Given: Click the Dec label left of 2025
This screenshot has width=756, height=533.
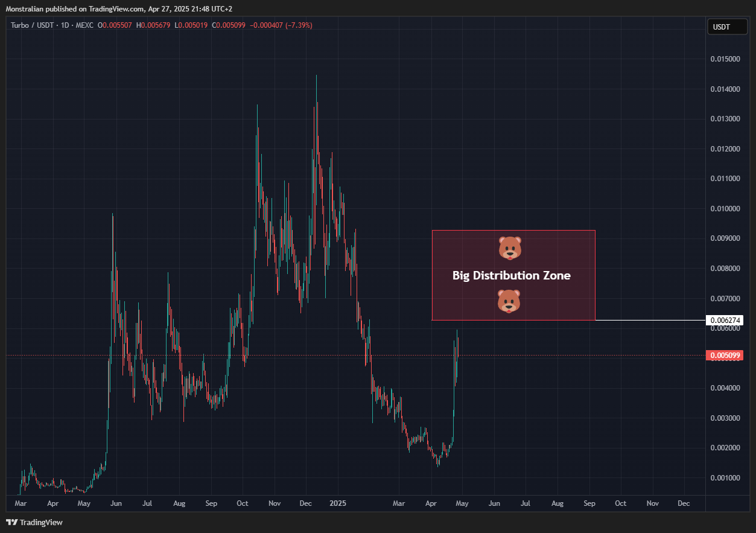Looking at the screenshot, I should (306, 503).
